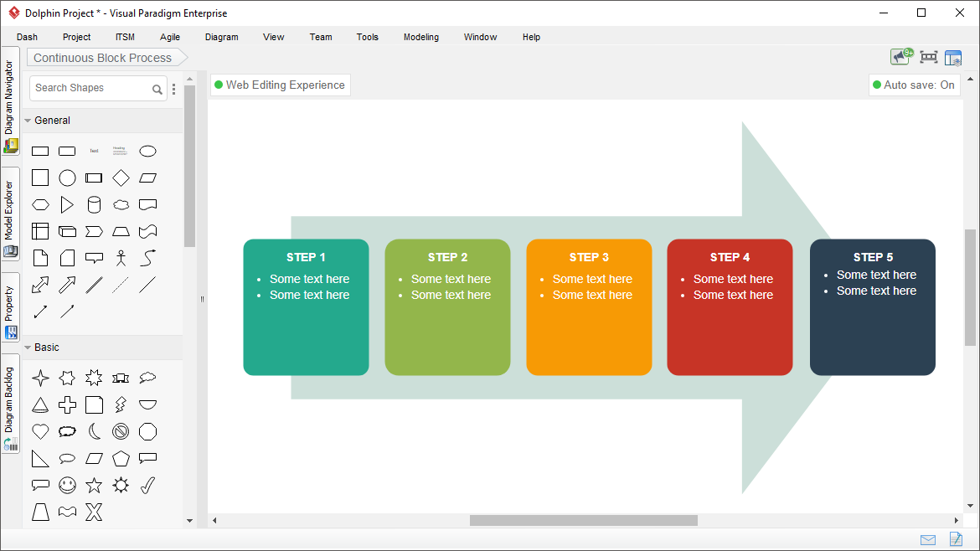The height and width of the screenshot is (551, 980).
Task: Collapse the Basic shapes section
Action: [x=28, y=348]
